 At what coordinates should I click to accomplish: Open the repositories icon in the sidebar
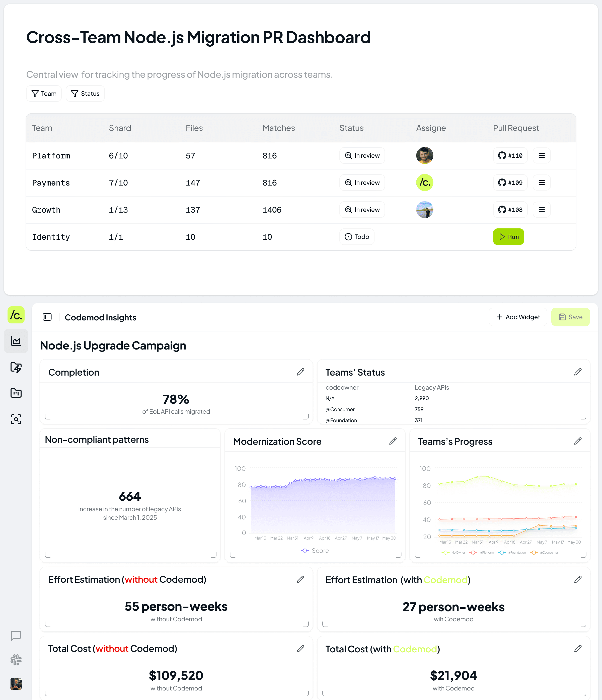click(16, 393)
